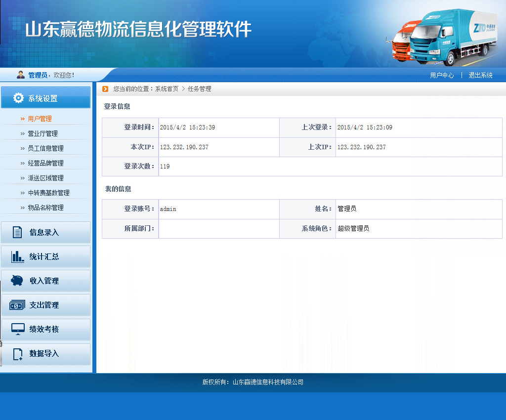
Task: Open 中转费基数管理 page
Action: pos(48,193)
